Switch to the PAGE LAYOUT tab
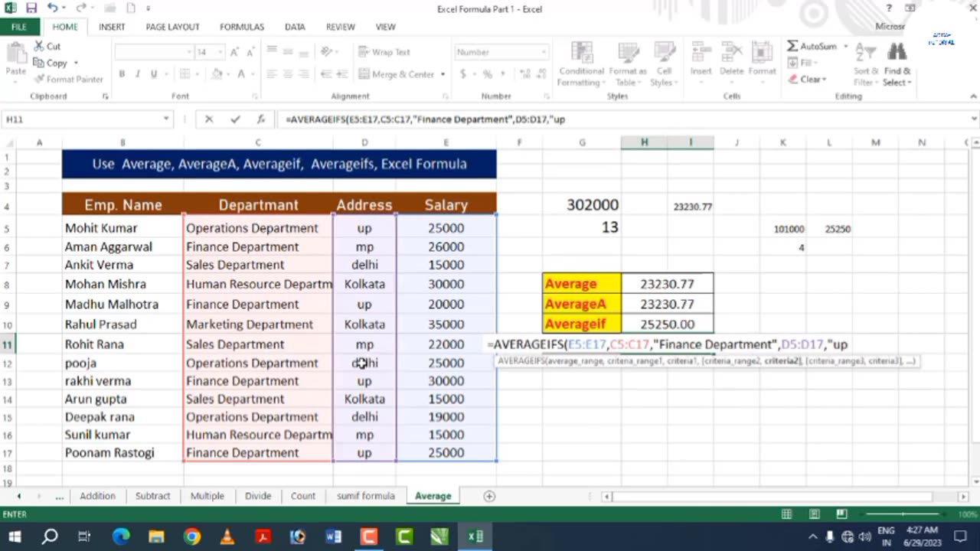The image size is (980, 551). 172,27
